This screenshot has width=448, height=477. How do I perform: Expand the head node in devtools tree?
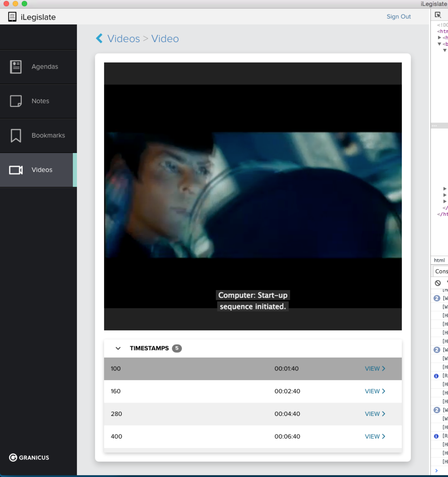click(x=439, y=37)
